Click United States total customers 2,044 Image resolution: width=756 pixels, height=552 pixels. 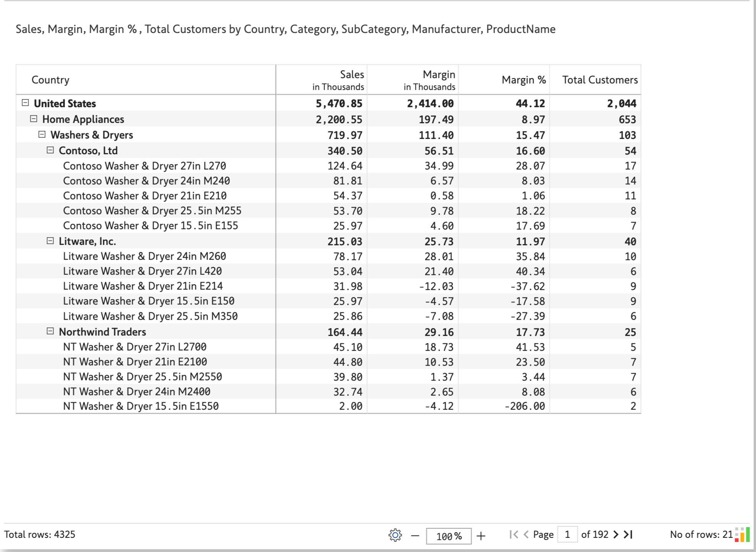tap(622, 103)
